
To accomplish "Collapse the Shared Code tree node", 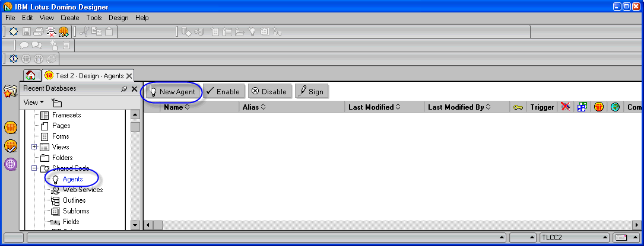I will [x=34, y=168].
